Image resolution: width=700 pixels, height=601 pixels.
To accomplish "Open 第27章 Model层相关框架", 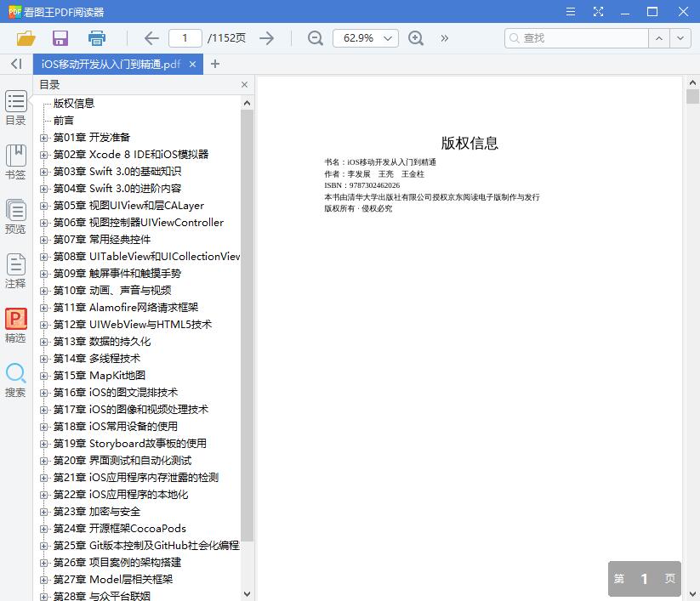I will click(x=113, y=580).
